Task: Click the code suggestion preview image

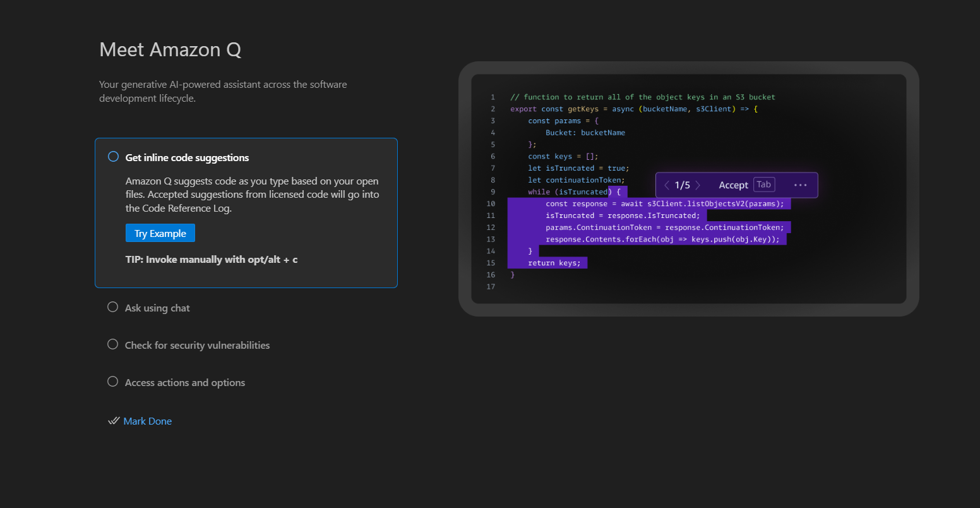Action: pyautogui.click(x=688, y=189)
